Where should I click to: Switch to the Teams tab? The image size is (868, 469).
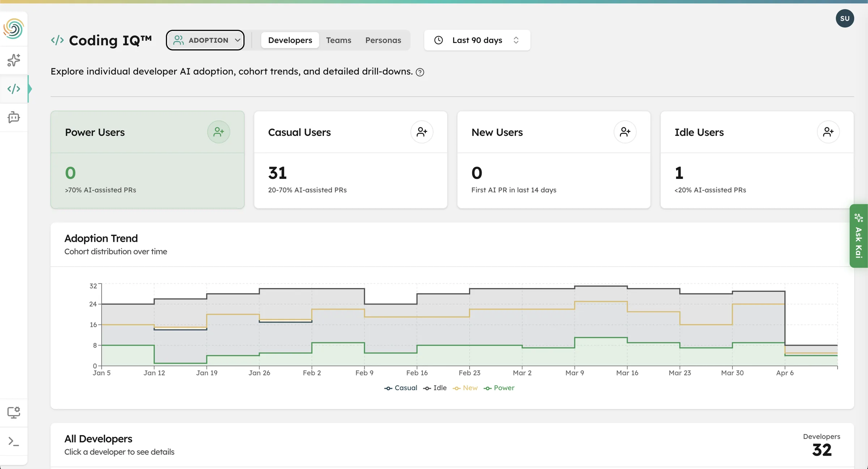pos(339,40)
